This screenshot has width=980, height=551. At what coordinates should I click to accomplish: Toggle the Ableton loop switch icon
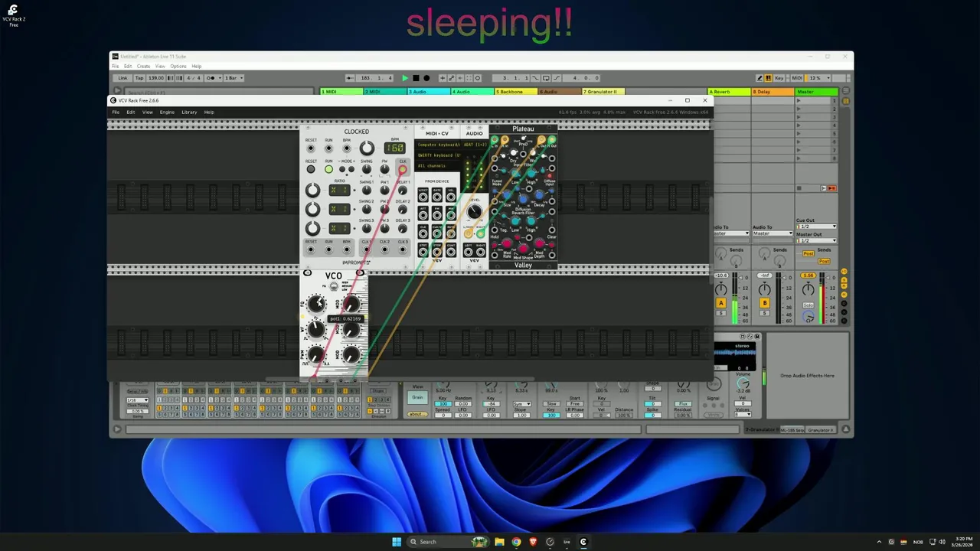pyautogui.click(x=545, y=78)
